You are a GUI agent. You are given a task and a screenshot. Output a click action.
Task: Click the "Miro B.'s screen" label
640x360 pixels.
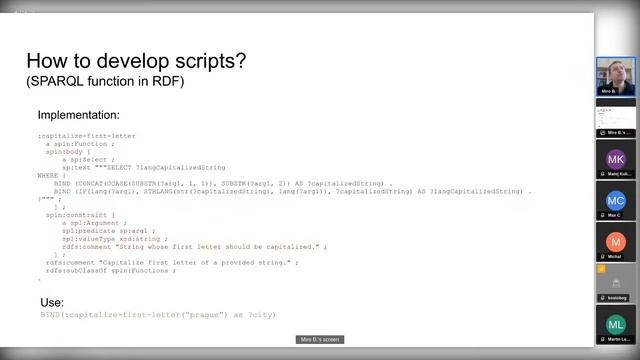tap(320, 340)
